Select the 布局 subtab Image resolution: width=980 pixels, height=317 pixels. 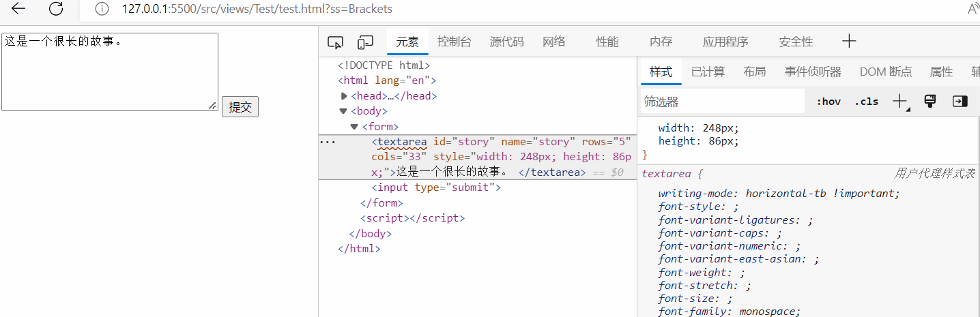754,72
